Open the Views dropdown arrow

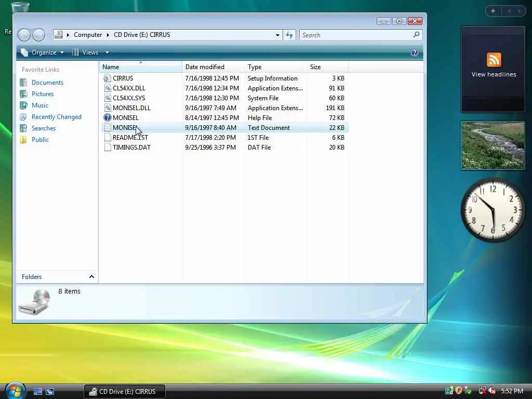(107, 52)
